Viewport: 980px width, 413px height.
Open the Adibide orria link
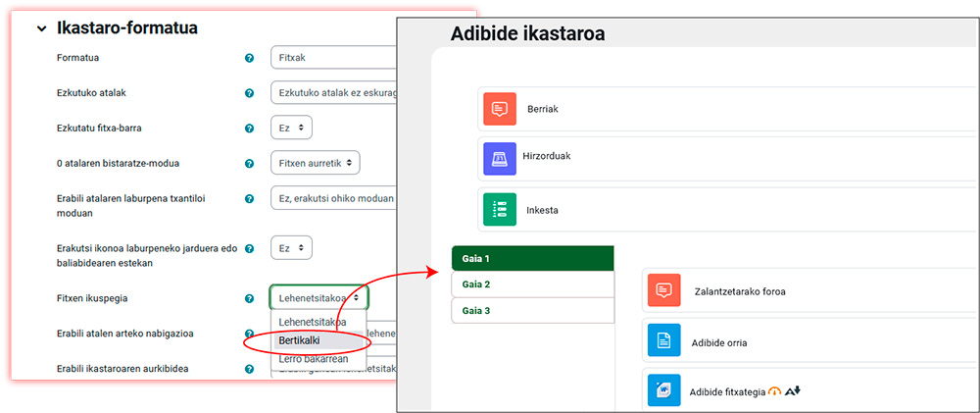718,342
